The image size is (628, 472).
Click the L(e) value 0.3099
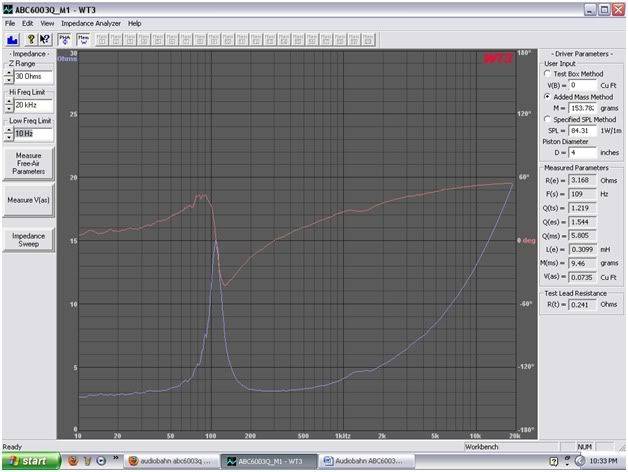pos(583,250)
